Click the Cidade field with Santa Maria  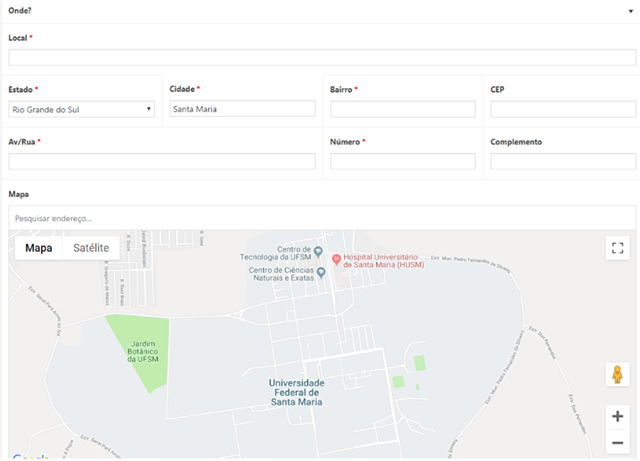[241, 109]
